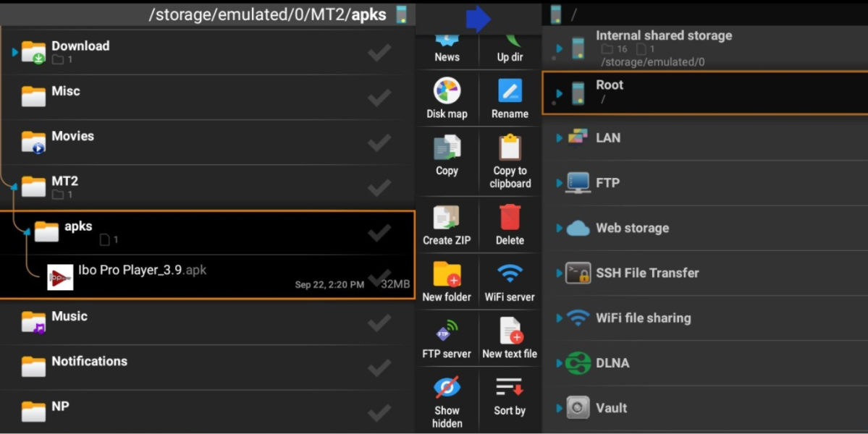This screenshot has height=434, width=868.
Task: Expand the LAN entry
Action: click(x=557, y=137)
